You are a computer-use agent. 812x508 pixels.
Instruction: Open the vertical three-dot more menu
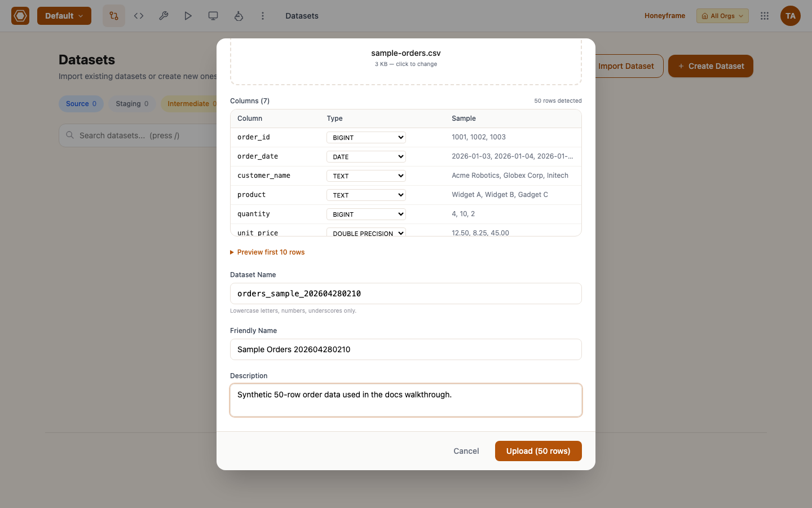[263, 16]
